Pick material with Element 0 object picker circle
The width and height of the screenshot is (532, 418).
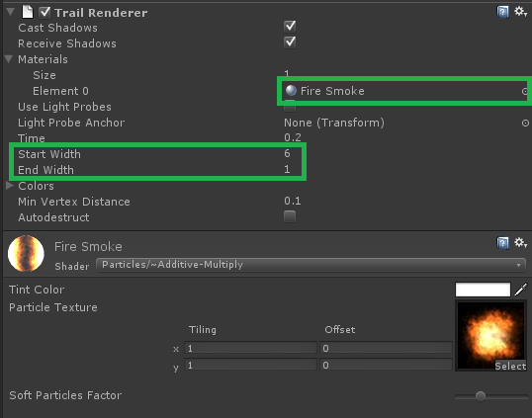[525, 91]
